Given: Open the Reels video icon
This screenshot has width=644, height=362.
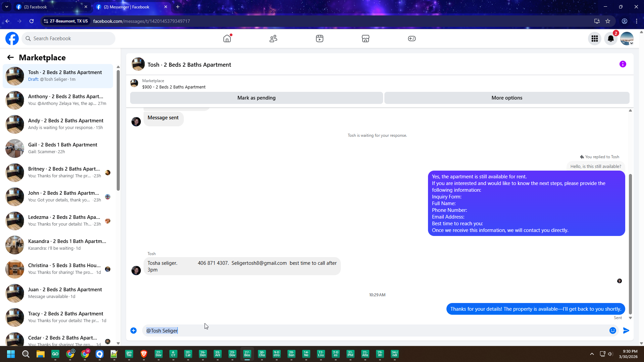Looking at the screenshot, I should [x=320, y=39].
